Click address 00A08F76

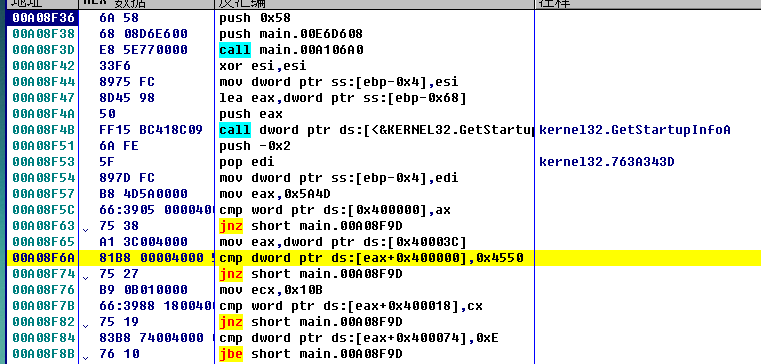(44, 290)
